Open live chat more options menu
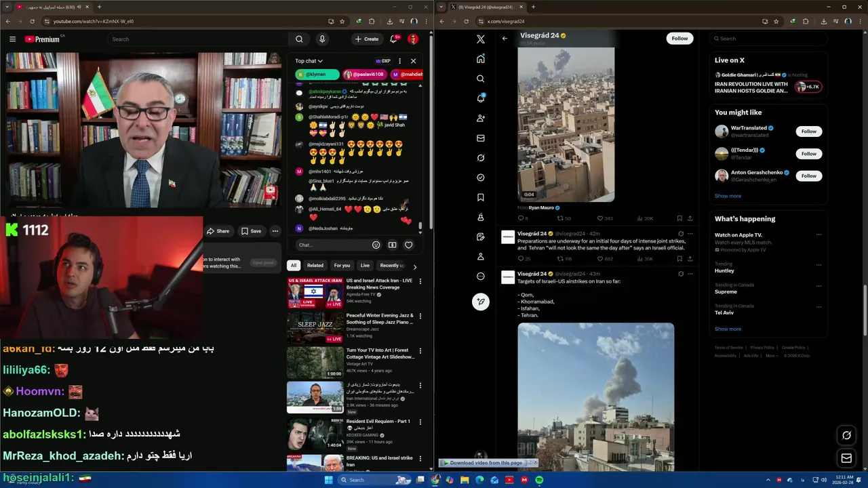 399,61
